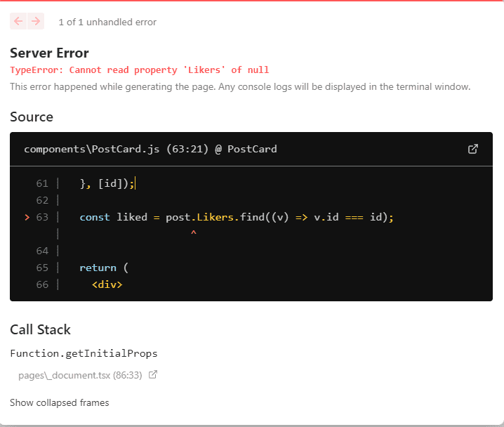
Task: Go to previous error with left arrow
Action: tap(18, 21)
